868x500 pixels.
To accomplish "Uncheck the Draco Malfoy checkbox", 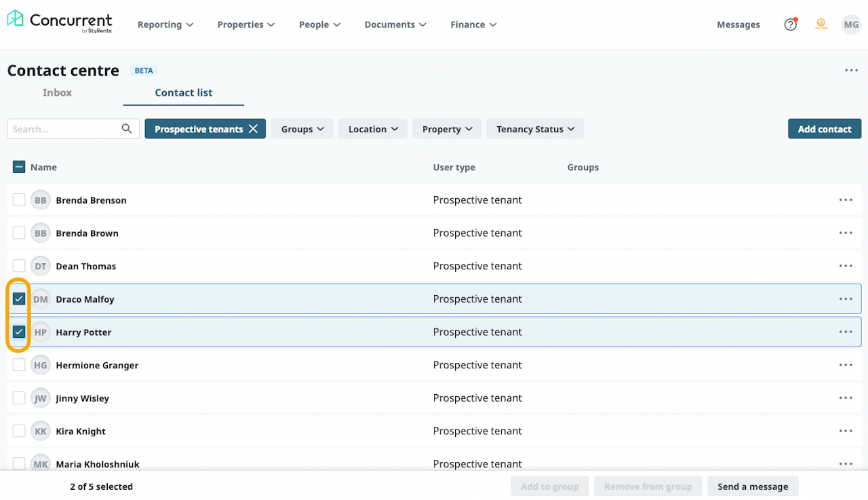I will (19, 299).
